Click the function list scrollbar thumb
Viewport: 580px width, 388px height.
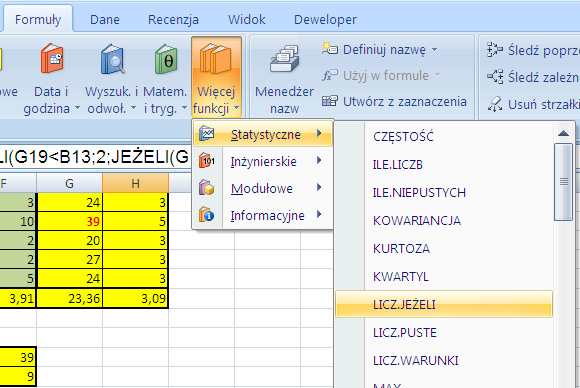click(563, 182)
